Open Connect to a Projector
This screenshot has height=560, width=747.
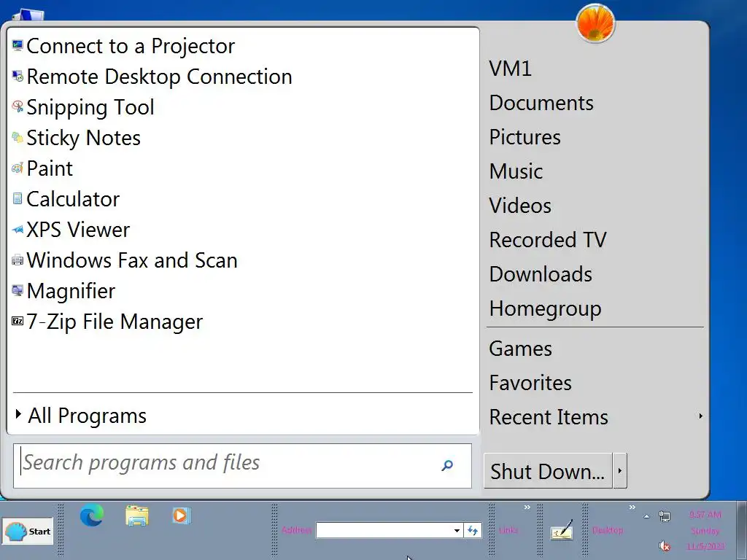130,46
